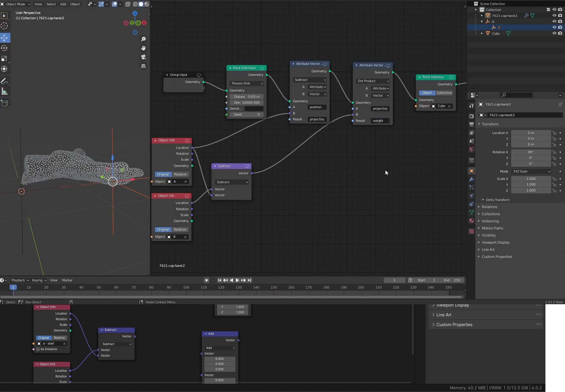Open the Poisson Disk distribution dropdown
Image resolution: width=565 pixels, height=392 pixels.
pyautogui.click(x=247, y=83)
